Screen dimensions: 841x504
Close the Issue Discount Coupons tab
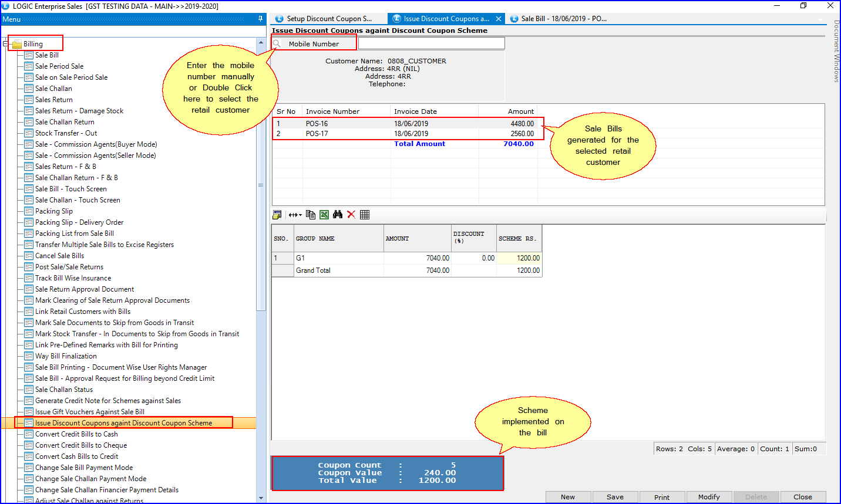tap(499, 19)
